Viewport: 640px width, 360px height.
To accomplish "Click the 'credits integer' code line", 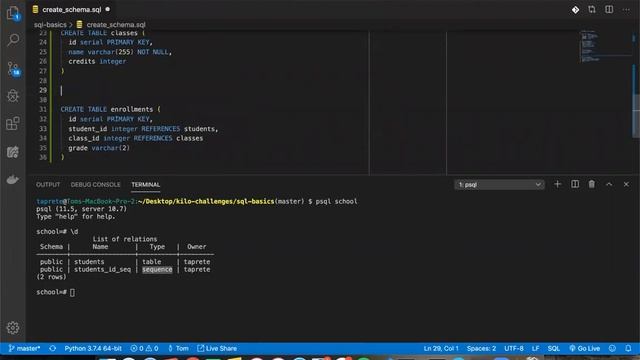I will tap(97, 62).
